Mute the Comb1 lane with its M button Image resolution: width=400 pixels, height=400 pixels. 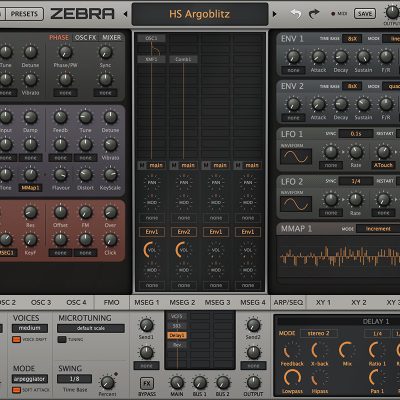click(x=174, y=165)
